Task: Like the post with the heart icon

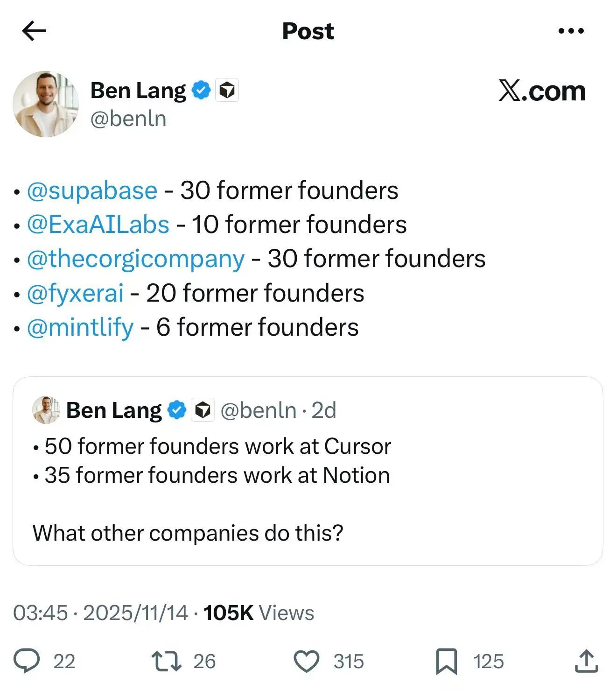Action: click(306, 661)
